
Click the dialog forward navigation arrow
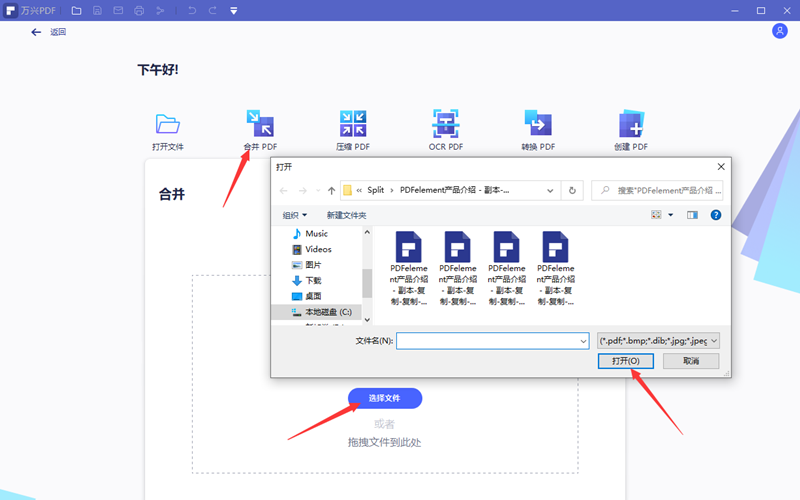point(303,190)
